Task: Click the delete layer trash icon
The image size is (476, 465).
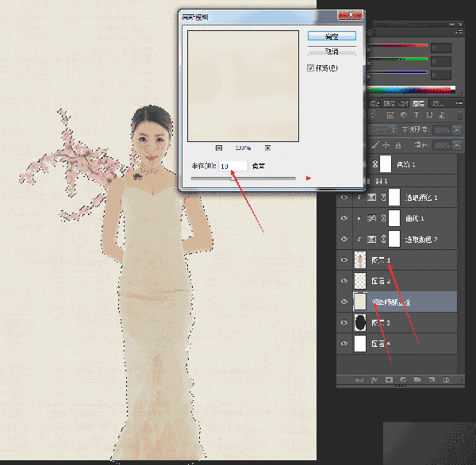Action: tap(446, 379)
